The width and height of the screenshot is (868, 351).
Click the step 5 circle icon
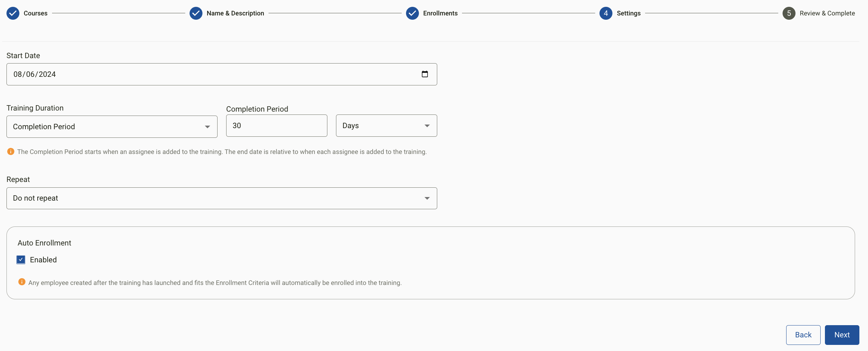pyautogui.click(x=789, y=13)
